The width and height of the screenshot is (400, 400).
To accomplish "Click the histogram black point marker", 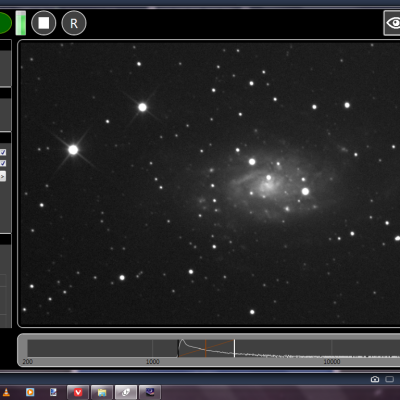I will click(x=178, y=348).
